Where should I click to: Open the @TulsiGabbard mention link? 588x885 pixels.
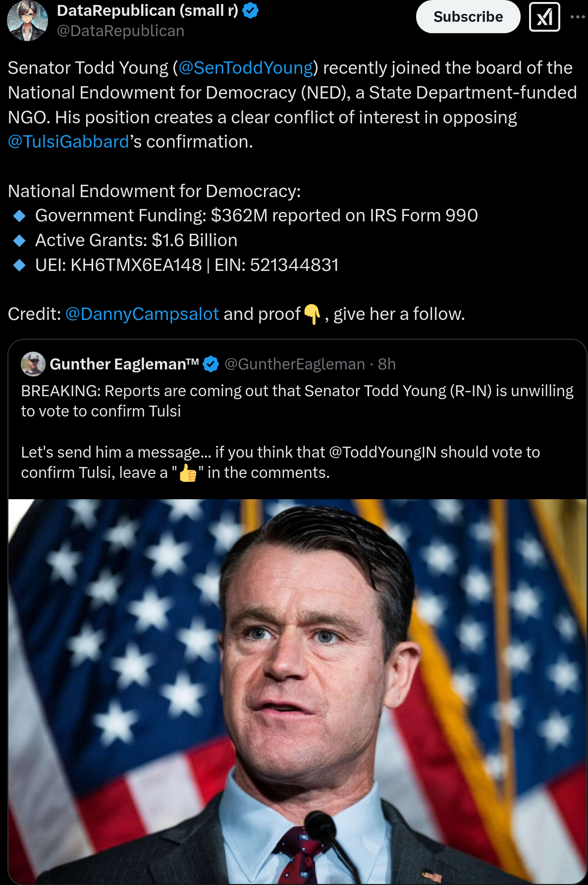click(68, 142)
